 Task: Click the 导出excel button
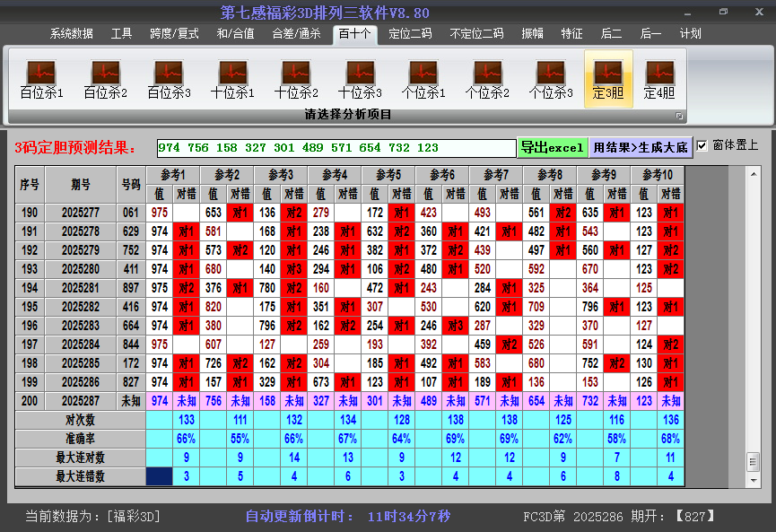point(552,147)
